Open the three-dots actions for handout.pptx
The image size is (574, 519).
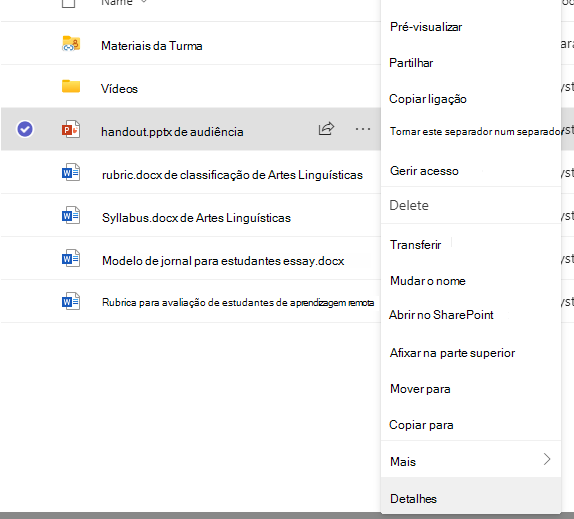coord(362,129)
